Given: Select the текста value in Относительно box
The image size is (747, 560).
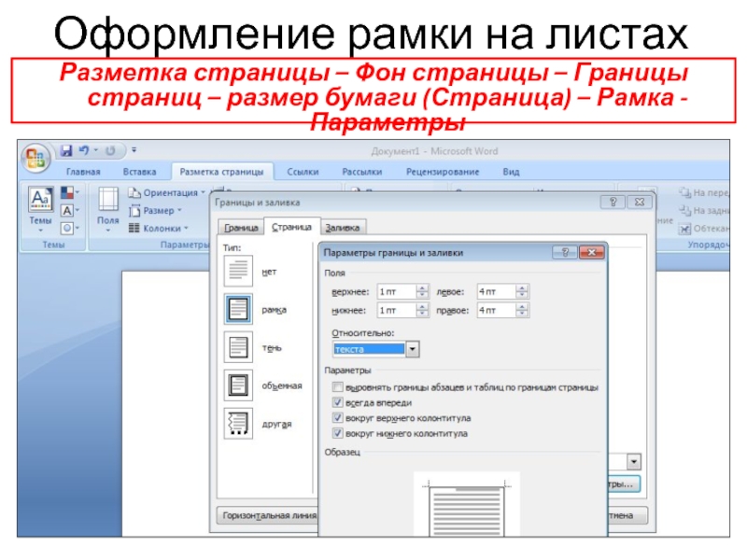Looking at the screenshot, I should coord(369,349).
